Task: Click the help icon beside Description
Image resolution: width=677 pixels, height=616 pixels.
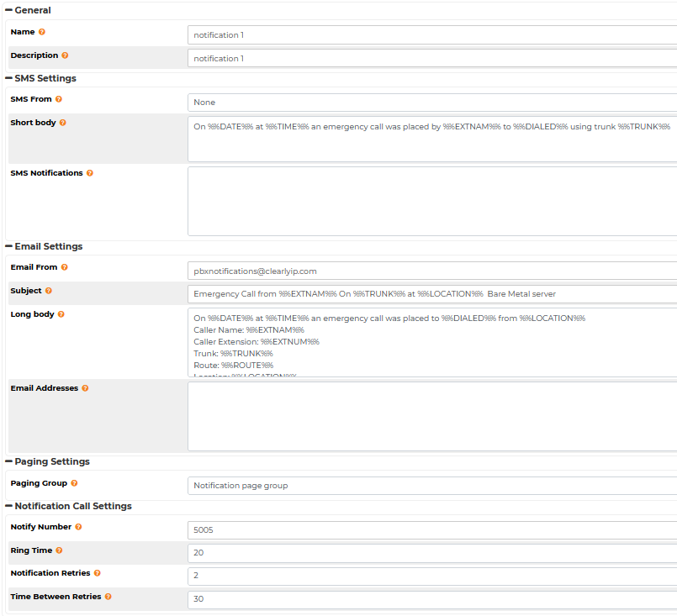Action: tap(65, 55)
